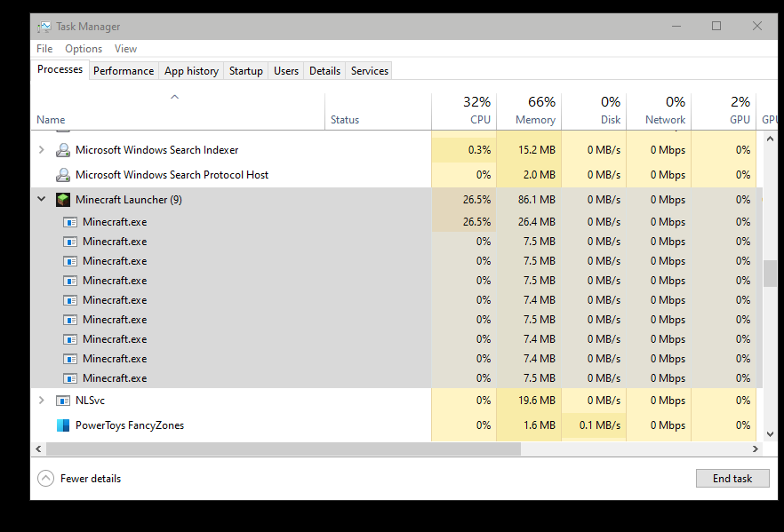Click the first Minecraft.exe child process icon

(70, 222)
